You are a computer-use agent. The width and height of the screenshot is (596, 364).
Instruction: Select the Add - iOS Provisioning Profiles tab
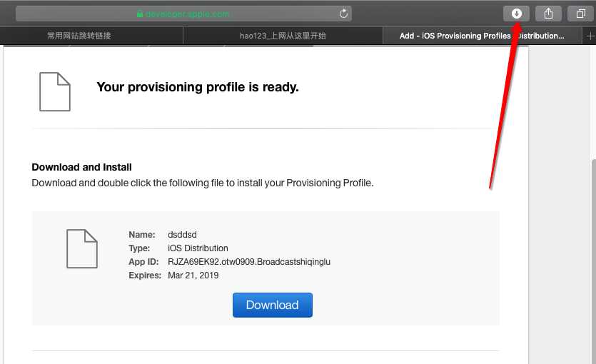pos(482,36)
